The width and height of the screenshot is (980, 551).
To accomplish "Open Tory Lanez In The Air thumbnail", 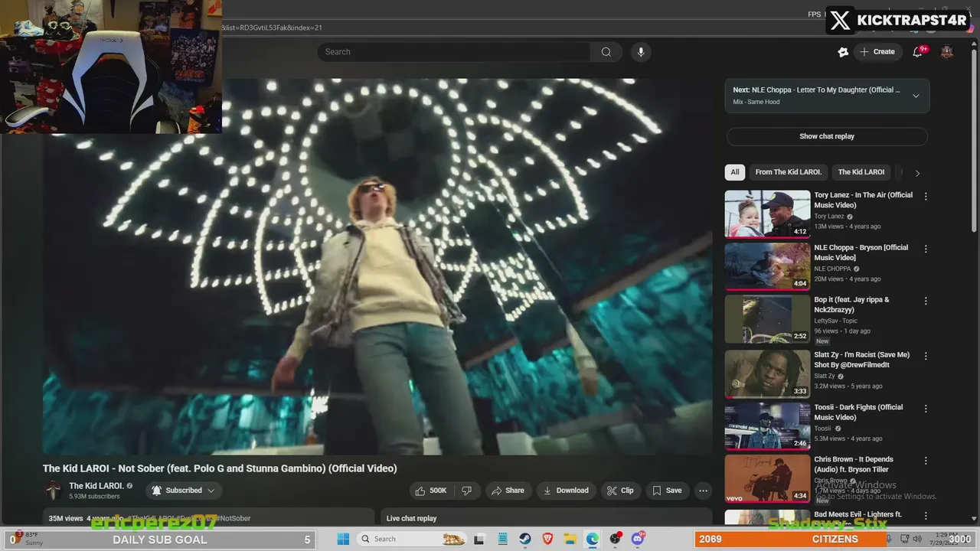I will [767, 214].
